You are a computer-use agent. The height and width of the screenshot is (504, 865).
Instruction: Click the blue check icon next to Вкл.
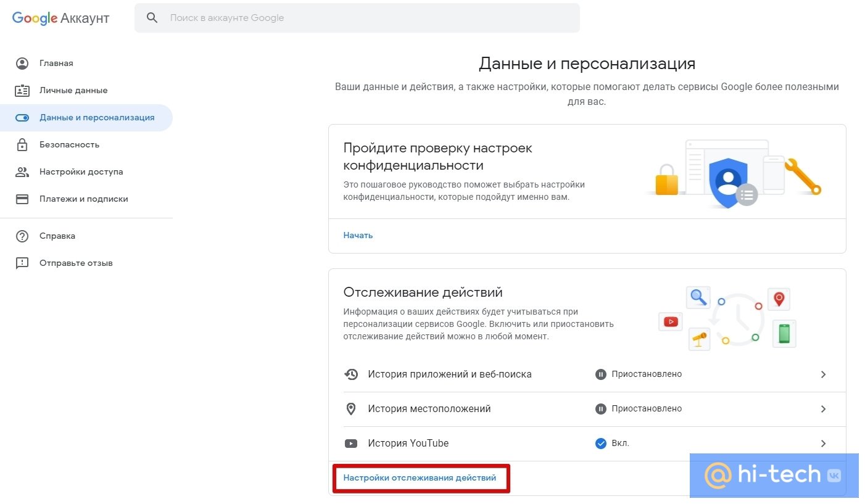[x=600, y=444]
